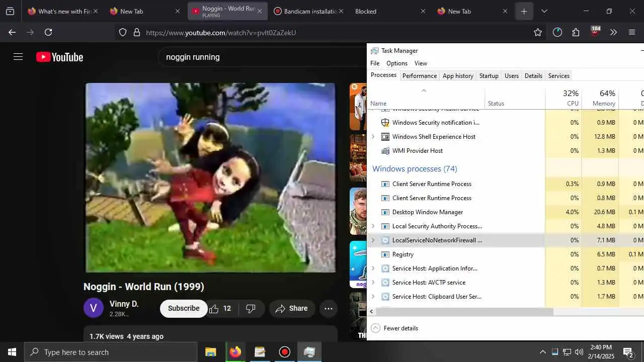
Task: Open Task Manager Options menu
Action: point(397,63)
